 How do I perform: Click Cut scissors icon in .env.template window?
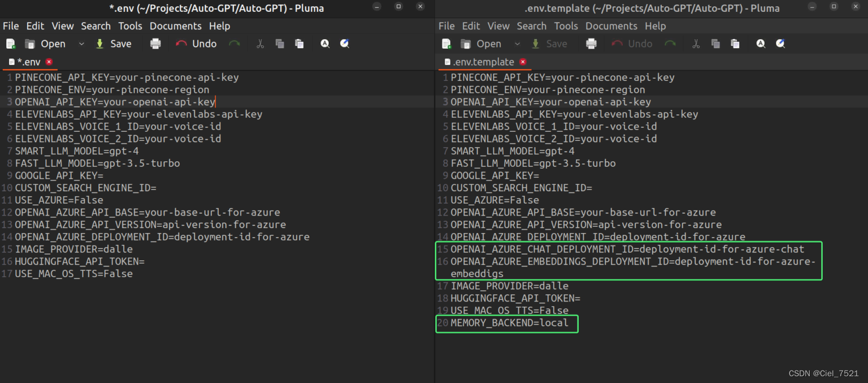(x=696, y=44)
